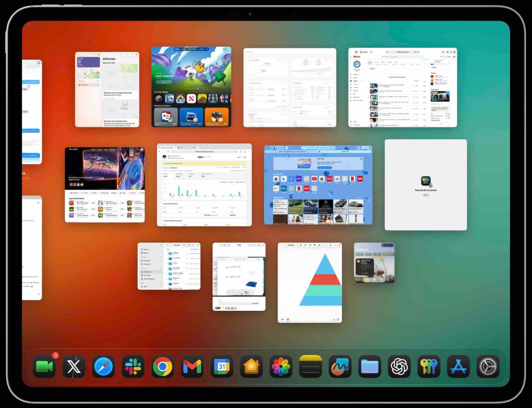
Task: Click the Notes icon in dock
Action: 311,367
